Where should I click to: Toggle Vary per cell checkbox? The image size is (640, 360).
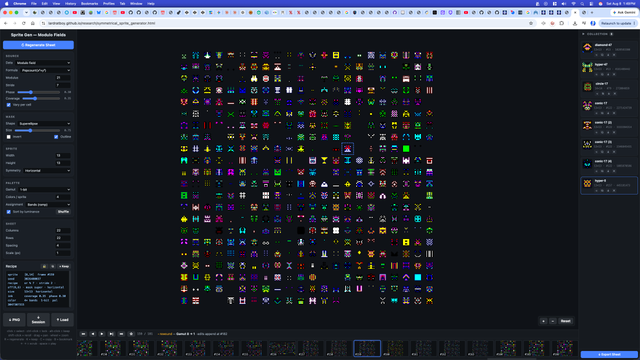(9, 105)
